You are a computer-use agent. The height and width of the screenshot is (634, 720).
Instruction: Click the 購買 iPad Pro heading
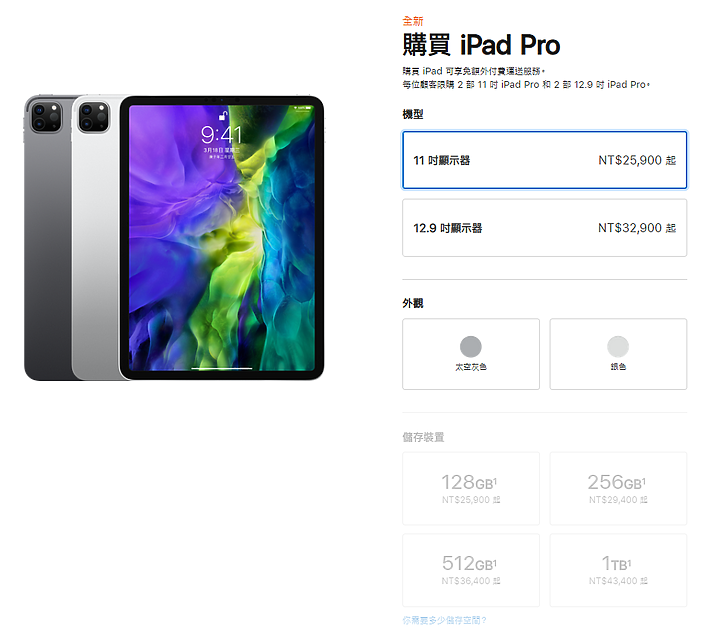481,45
